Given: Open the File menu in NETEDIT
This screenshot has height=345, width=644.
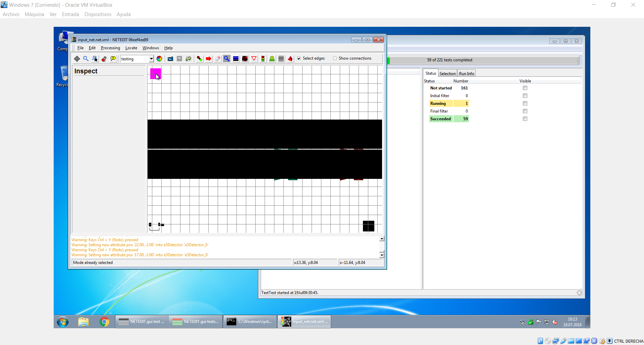Looking at the screenshot, I should coord(80,48).
